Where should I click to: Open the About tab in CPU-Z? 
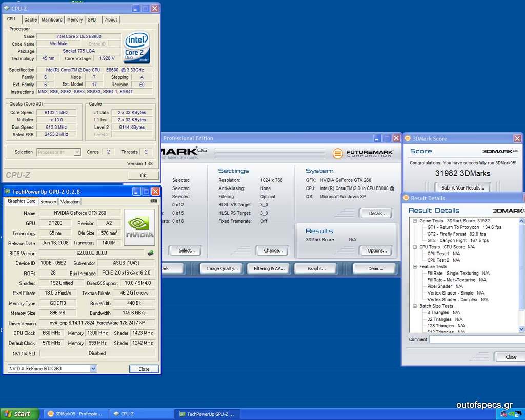click(x=111, y=20)
